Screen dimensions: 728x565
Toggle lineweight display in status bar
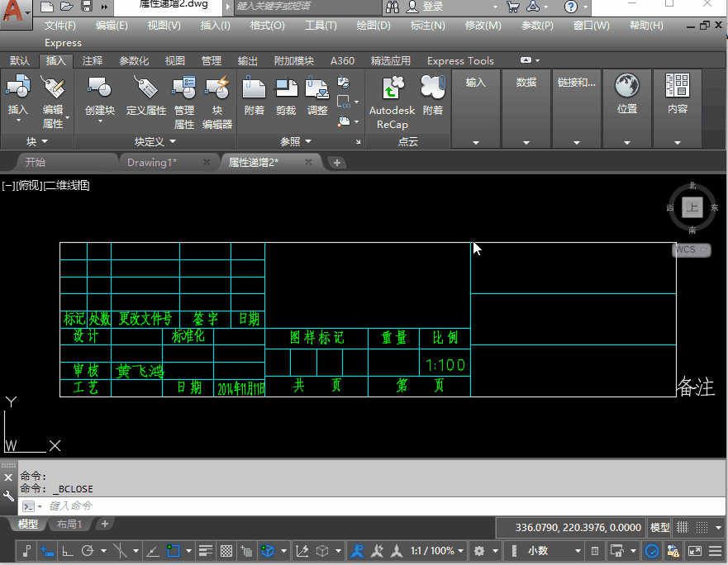[206, 551]
